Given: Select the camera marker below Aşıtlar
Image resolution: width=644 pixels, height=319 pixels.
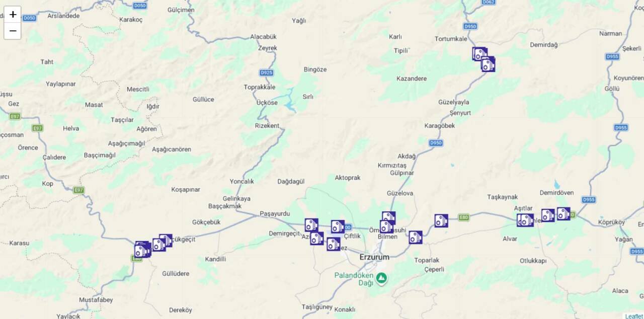Looking at the screenshot, I should [x=526, y=220].
